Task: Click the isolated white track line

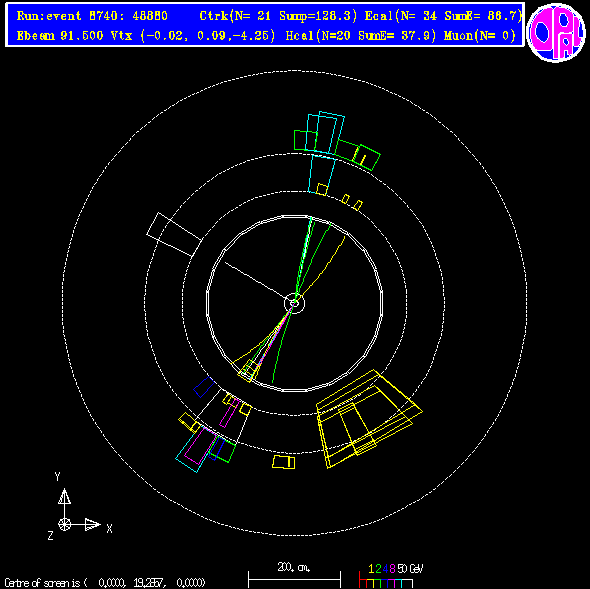Action: pos(254,280)
